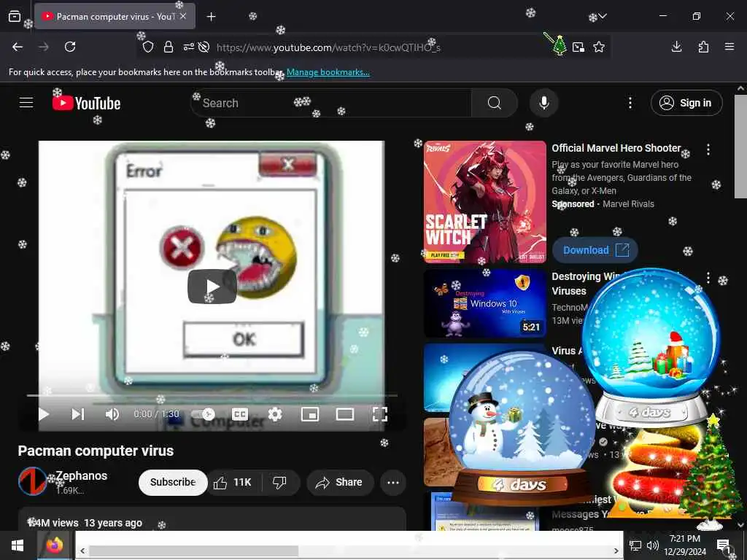Toggle closed captions CC button

pos(239,414)
